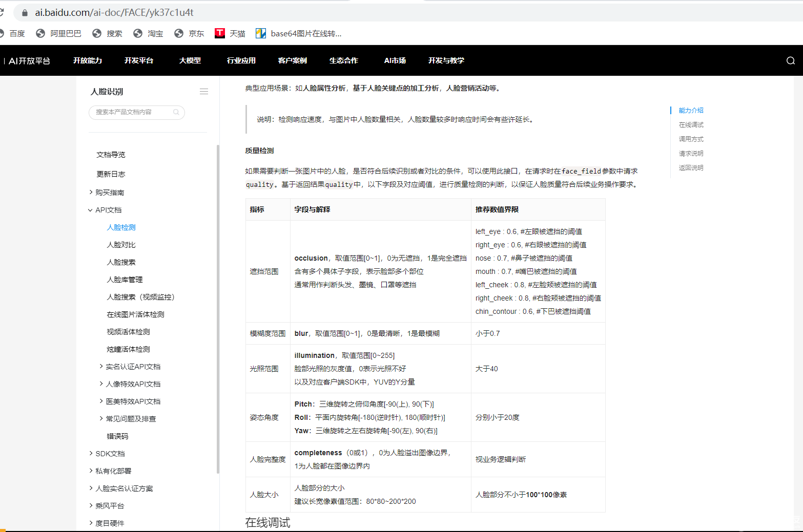Open the 百度 bookmark
Viewport: 803px width, 532px height.
pos(12,33)
